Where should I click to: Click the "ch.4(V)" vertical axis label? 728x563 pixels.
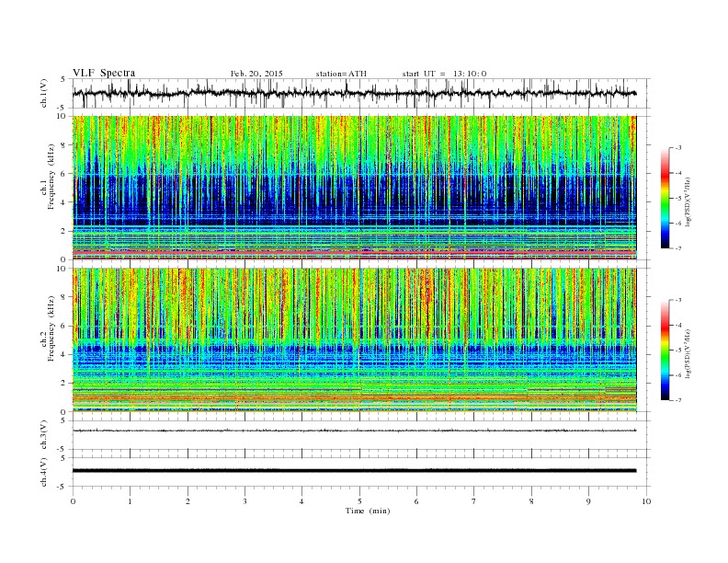coord(43,472)
